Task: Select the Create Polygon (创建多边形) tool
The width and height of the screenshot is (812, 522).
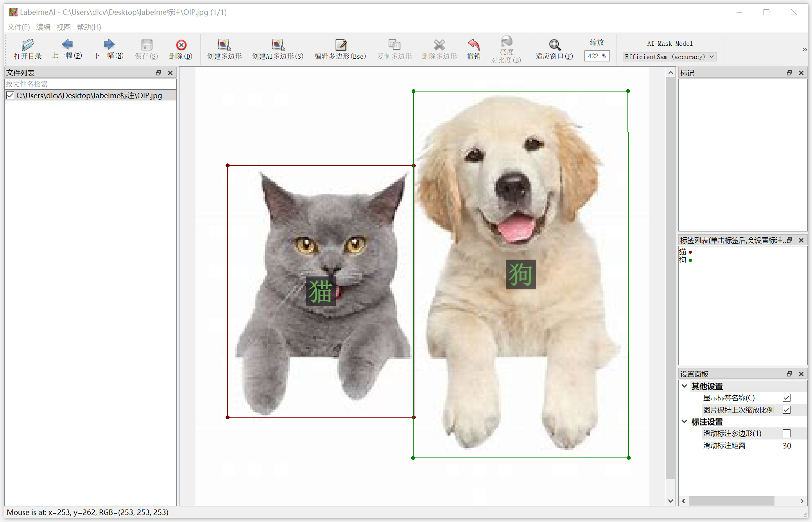Action: 224,45
